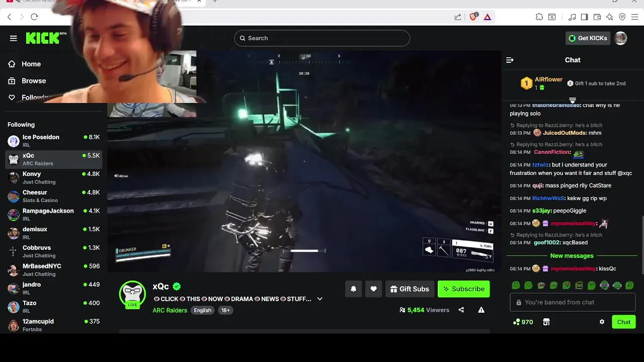This screenshot has height=362, width=644.
Task: Subscribe to xQc
Action: [x=463, y=289]
